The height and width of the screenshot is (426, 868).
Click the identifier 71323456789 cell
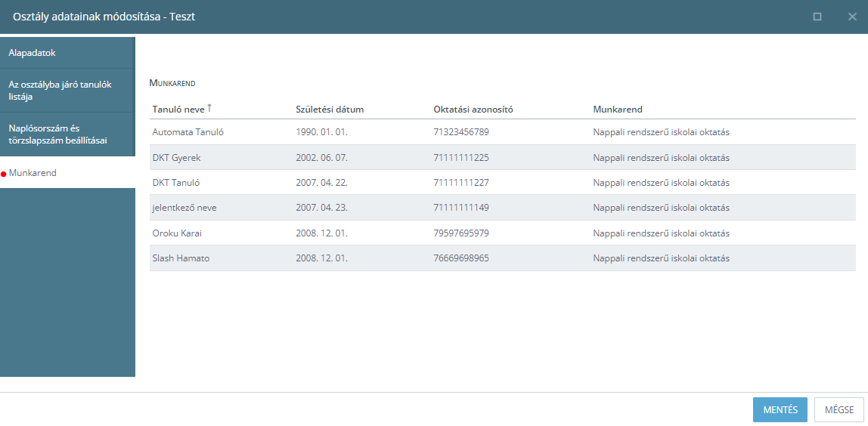pyautogui.click(x=461, y=132)
